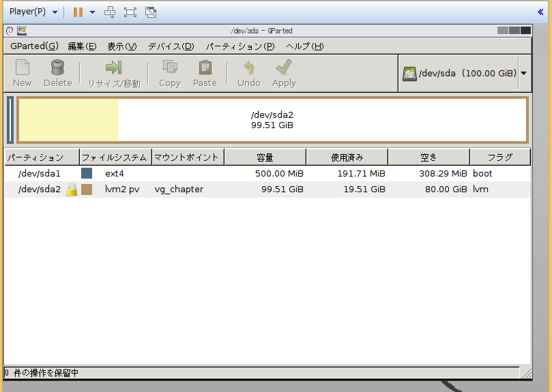Click the 191.71 MiB used cell
Viewport: 552px width, 392px height.
tap(361, 174)
